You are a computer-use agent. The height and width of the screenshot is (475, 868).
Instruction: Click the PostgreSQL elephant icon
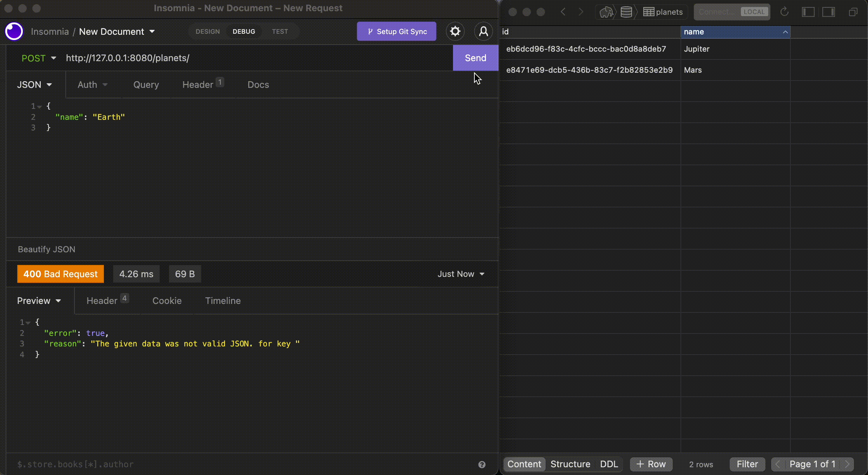606,12
